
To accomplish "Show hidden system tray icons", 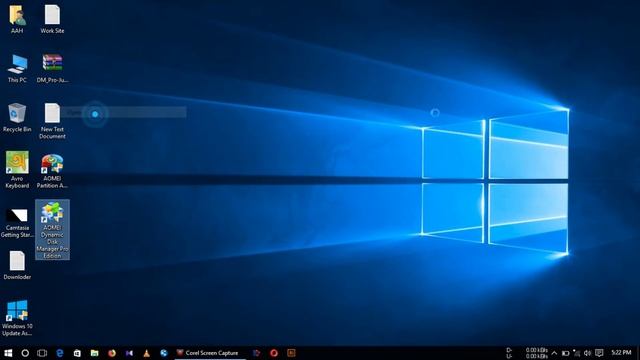I will coord(554,353).
